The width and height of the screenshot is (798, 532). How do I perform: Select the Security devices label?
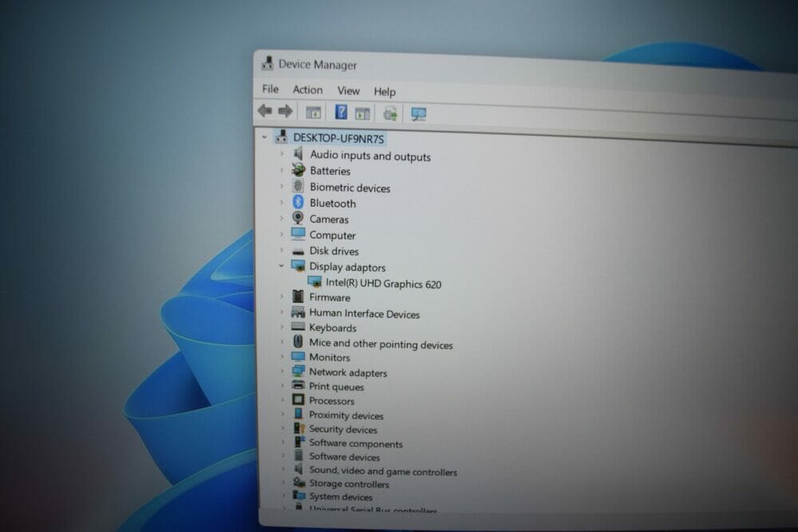point(343,429)
